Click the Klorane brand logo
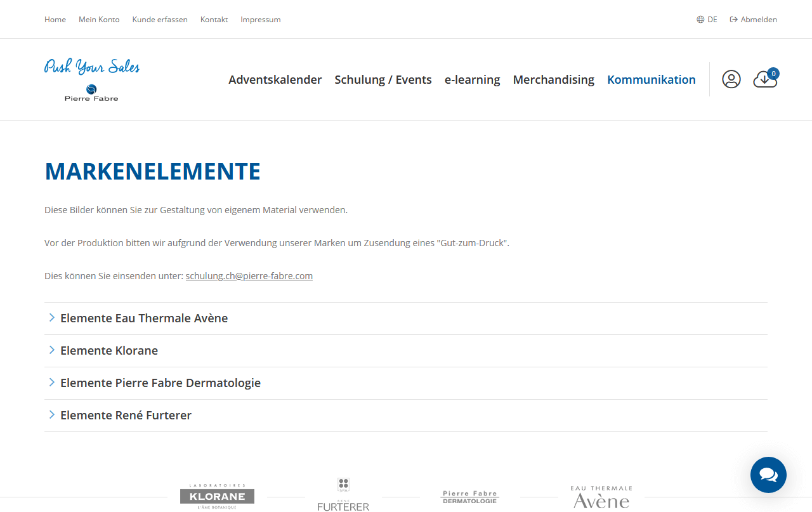 coord(217,496)
